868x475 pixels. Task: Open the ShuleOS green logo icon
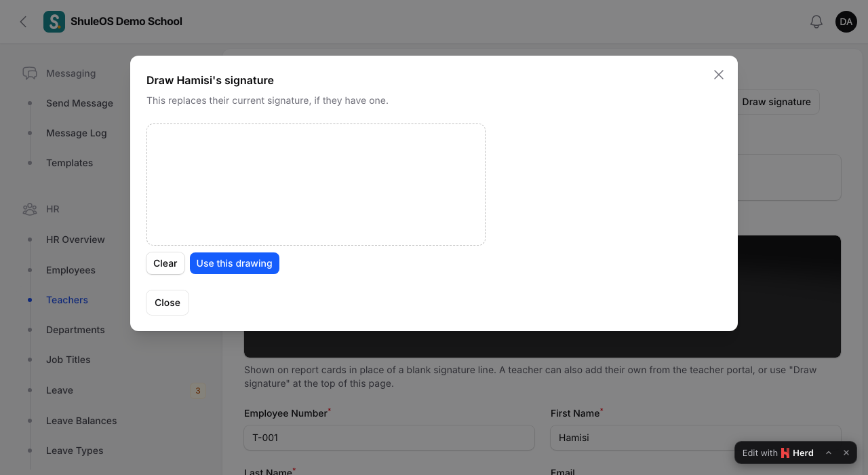pos(54,22)
